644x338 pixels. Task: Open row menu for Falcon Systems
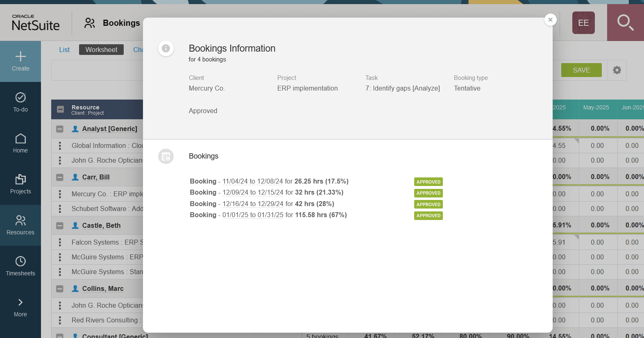click(60, 242)
